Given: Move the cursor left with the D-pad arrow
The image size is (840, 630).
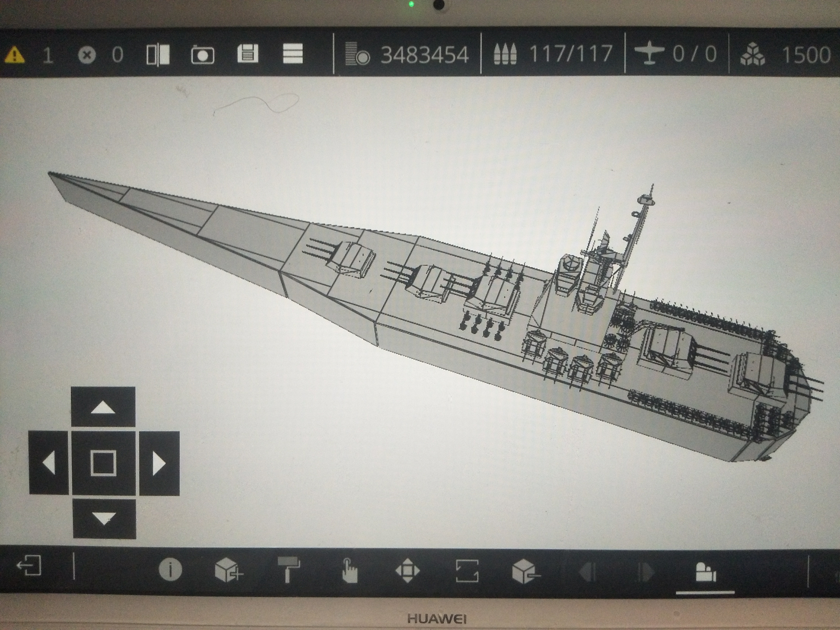Looking at the screenshot, I should pyautogui.click(x=49, y=463).
